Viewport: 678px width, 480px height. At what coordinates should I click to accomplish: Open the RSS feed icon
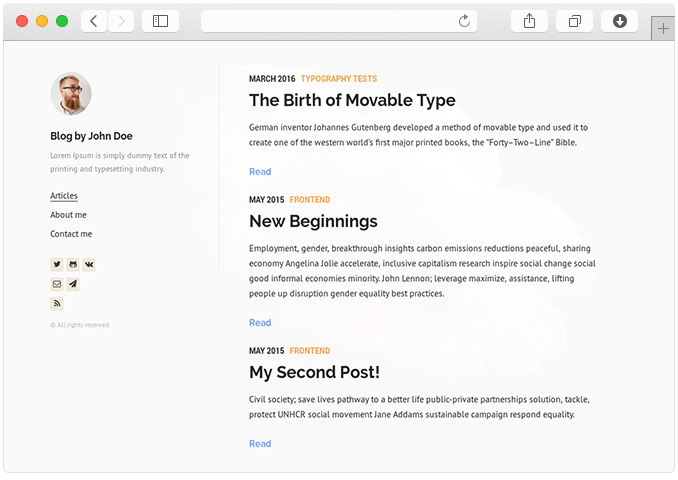coord(57,304)
